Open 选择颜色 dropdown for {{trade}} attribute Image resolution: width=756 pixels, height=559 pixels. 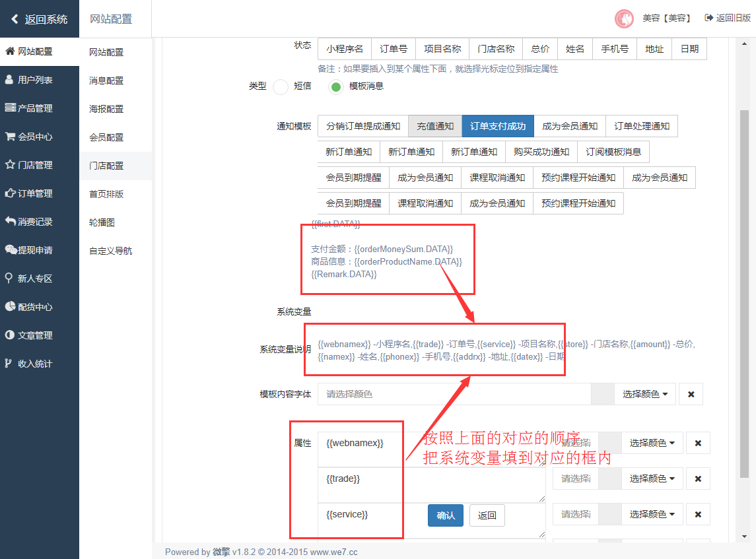652,478
